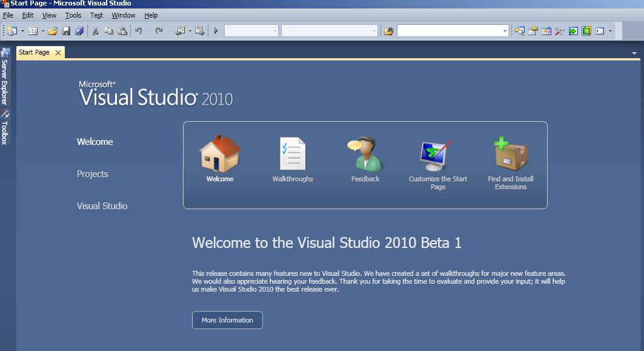Click the Save floppy disk icon
The width and height of the screenshot is (644, 351).
click(x=66, y=31)
